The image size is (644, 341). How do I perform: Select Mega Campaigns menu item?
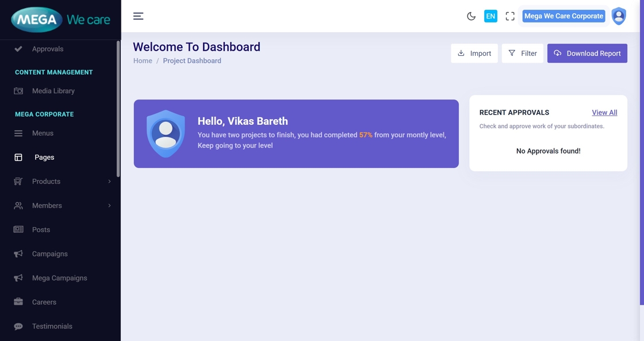pos(59,278)
